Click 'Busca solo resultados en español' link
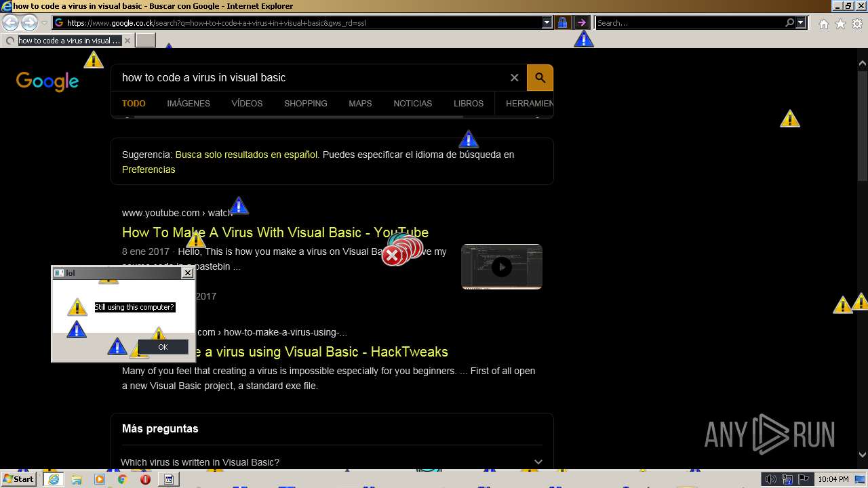The height and width of the screenshot is (488, 868). pos(246,155)
